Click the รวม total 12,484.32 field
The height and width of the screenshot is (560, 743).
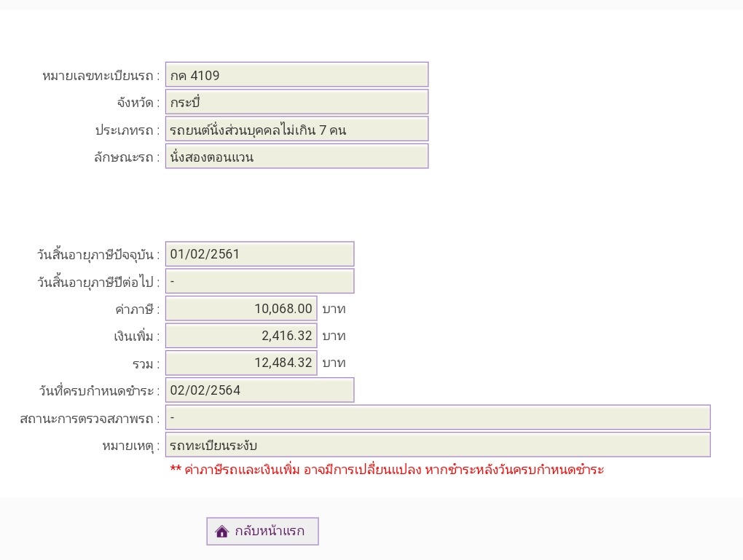(241, 363)
